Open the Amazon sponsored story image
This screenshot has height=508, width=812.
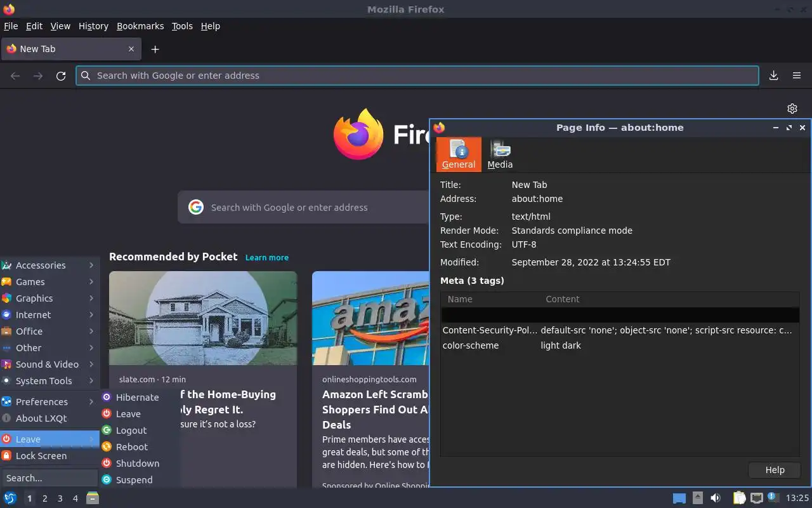point(371,318)
